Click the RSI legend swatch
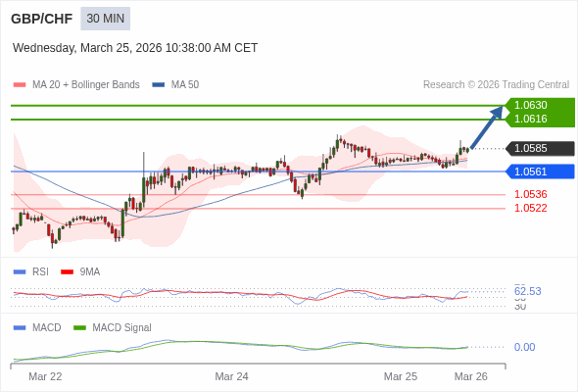Screen dimensions: 578x392 point(20,272)
